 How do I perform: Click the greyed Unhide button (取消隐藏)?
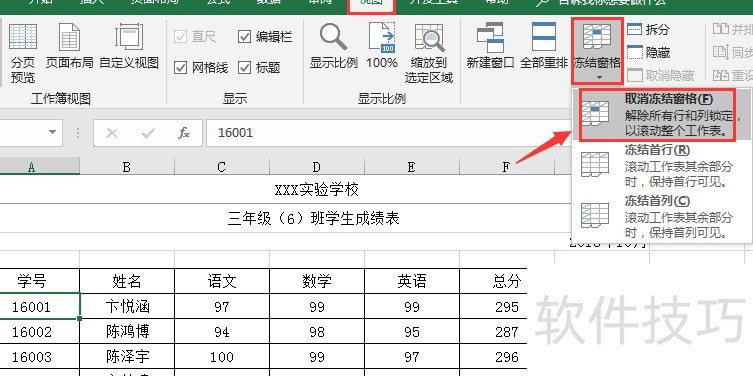tap(661, 75)
